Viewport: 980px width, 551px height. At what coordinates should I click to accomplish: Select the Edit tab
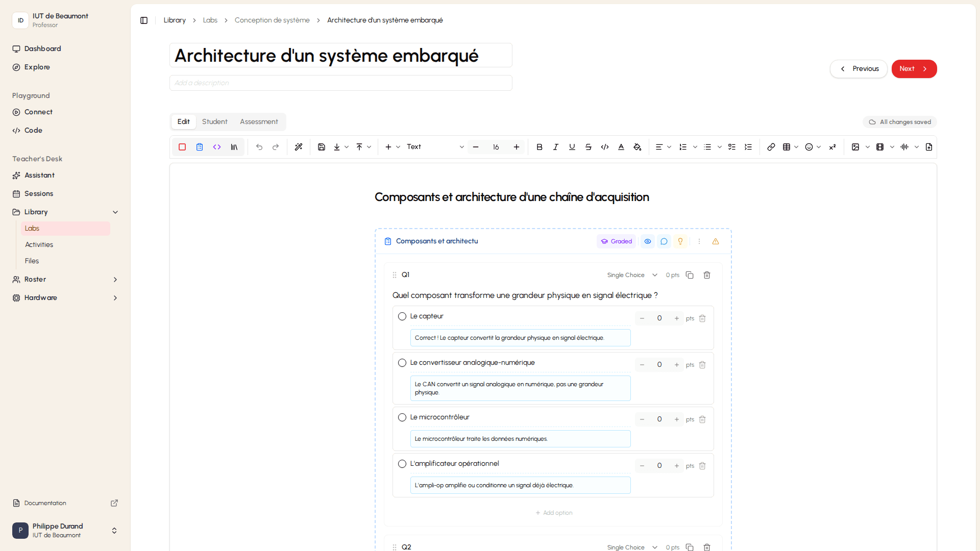(183, 122)
